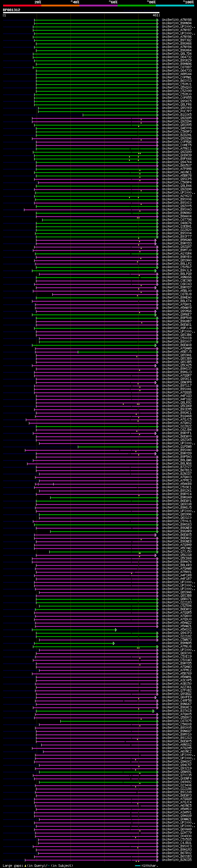
Task: Select the UniRef100_C6ZJB4 label
Action: tap(176, 430)
